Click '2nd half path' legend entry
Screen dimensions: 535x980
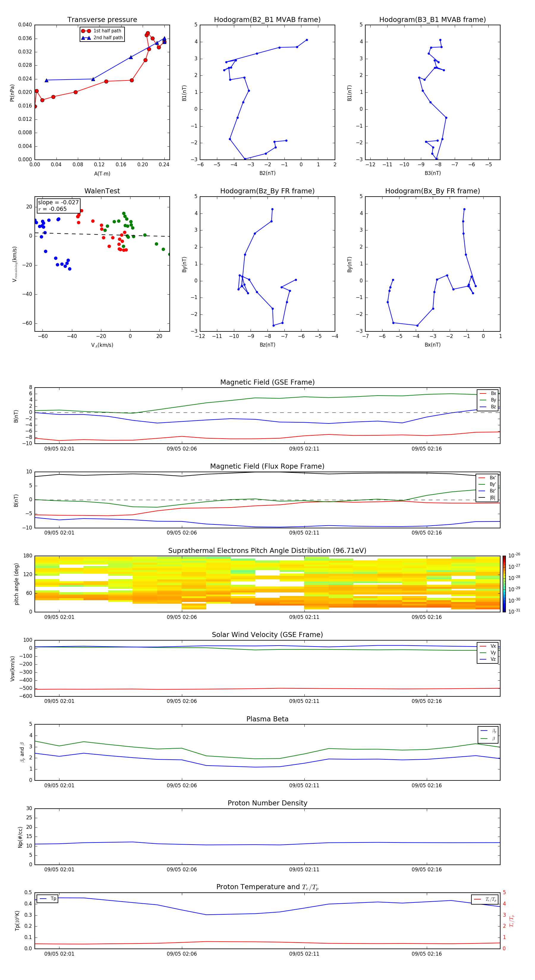(102, 38)
